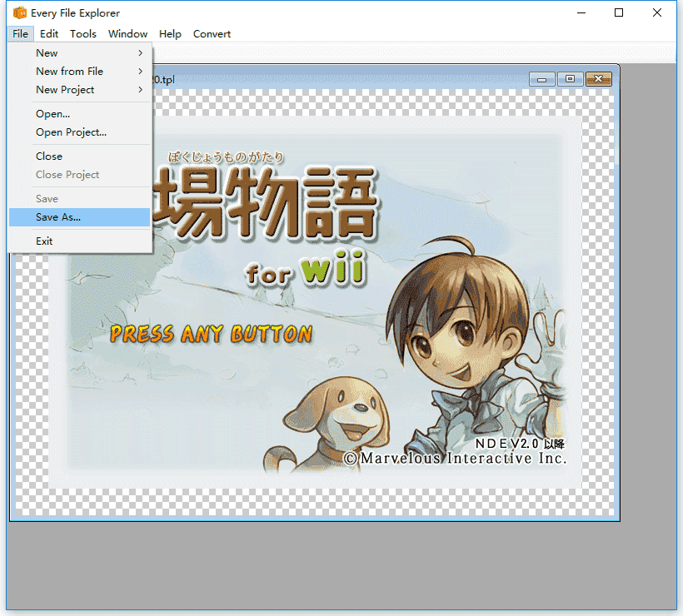Screen dimensions: 683x616
Task: Minimize the .tpl image child window
Action: (542, 79)
